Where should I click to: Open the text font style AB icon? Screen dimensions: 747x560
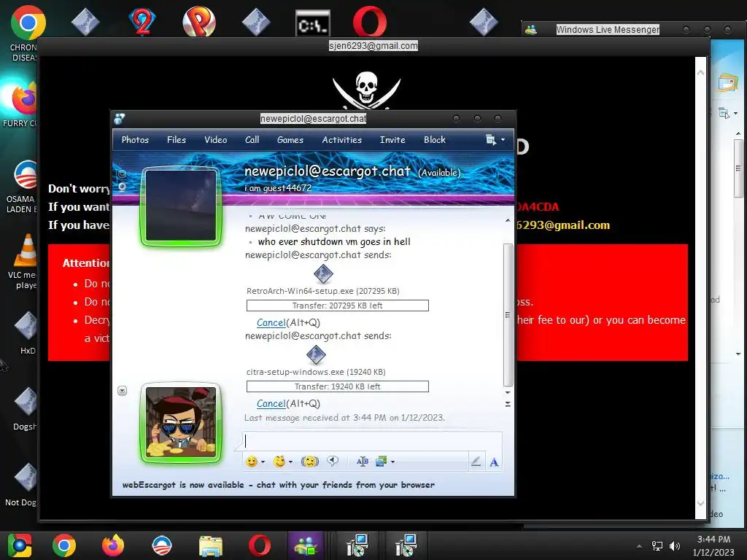point(362,462)
